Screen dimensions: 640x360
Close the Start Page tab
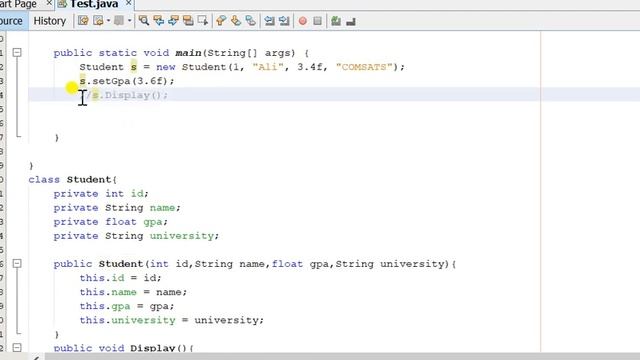pyautogui.click(x=49, y=3)
